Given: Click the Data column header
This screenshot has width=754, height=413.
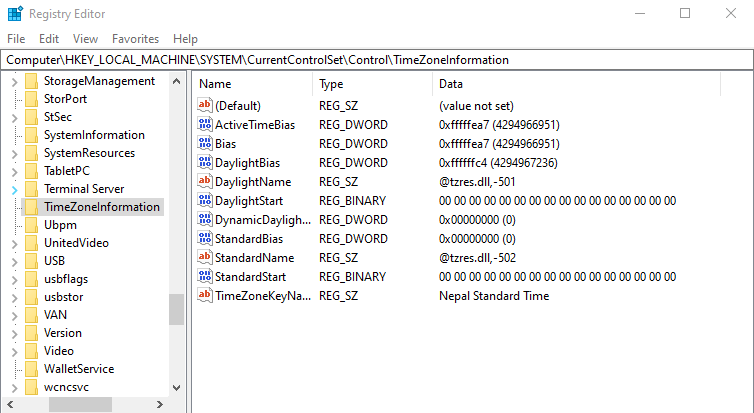Looking at the screenshot, I should tap(577, 84).
